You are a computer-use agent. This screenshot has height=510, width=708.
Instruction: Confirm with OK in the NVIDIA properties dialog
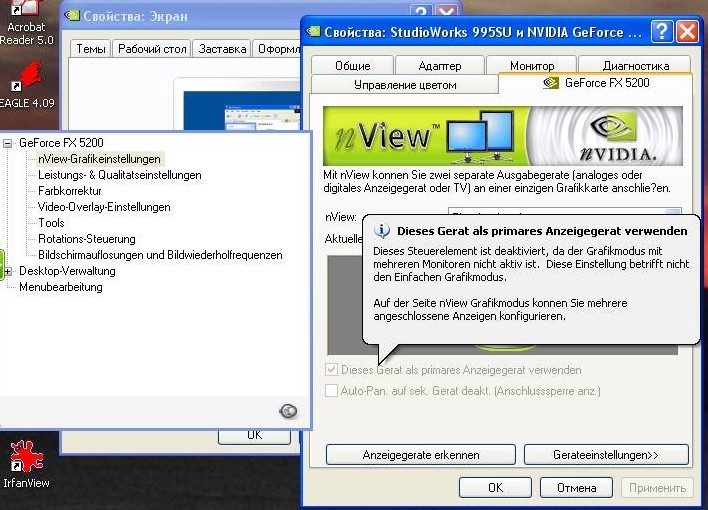495,487
